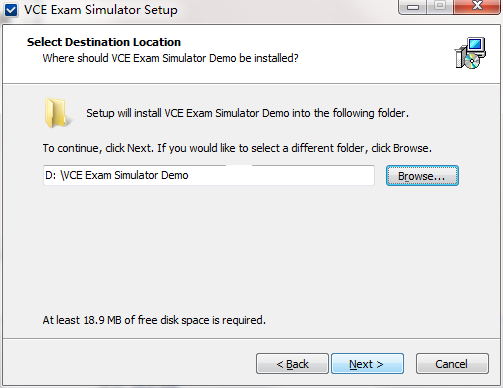This screenshot has width=503, height=388.
Task: Click the yellow folder icon
Action: (x=57, y=113)
